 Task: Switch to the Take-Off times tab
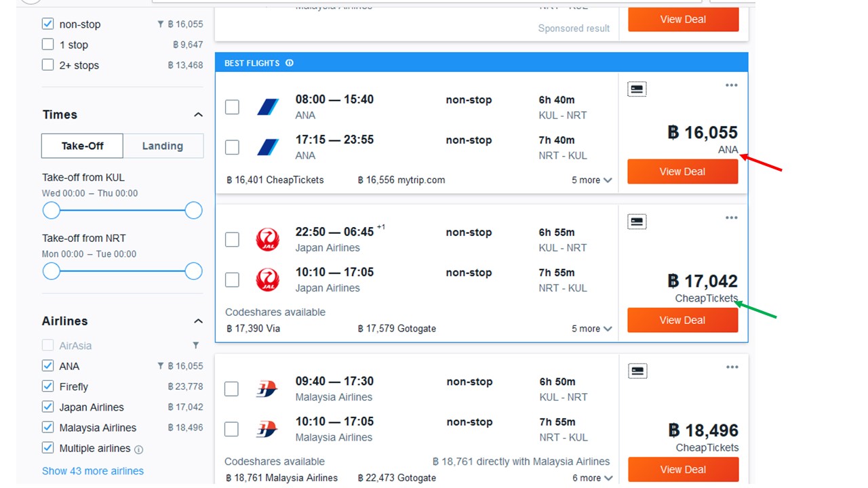click(x=82, y=146)
